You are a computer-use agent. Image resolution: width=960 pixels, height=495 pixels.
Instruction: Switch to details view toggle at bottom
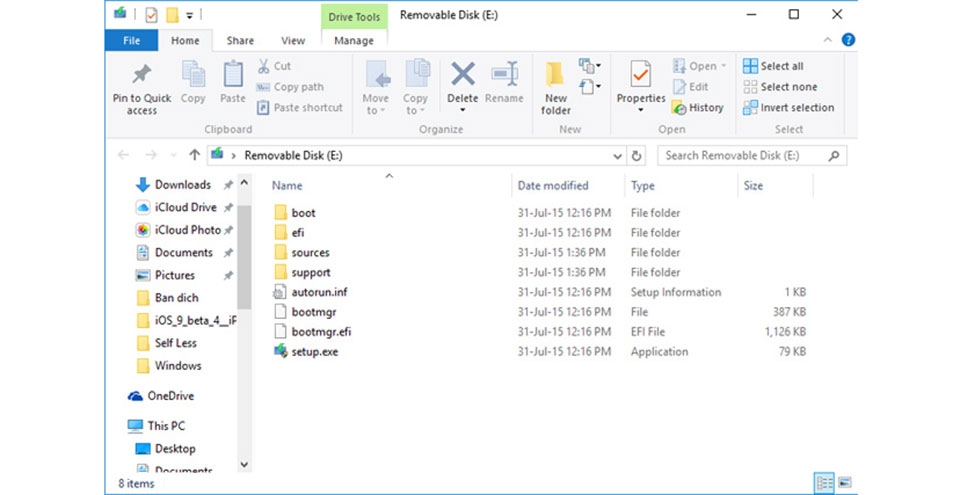tap(825, 483)
